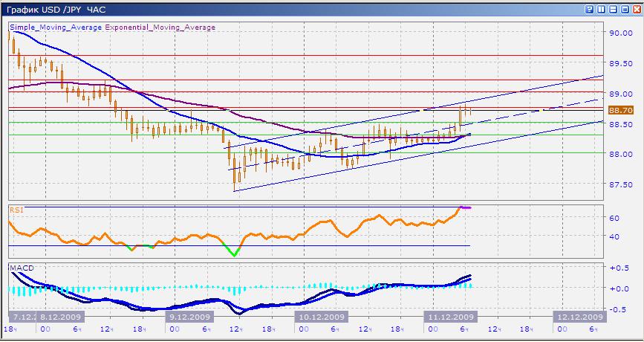This screenshot has height=342, width=644.
Task: Click the 9.12.2009 date marker
Action: click(191, 316)
